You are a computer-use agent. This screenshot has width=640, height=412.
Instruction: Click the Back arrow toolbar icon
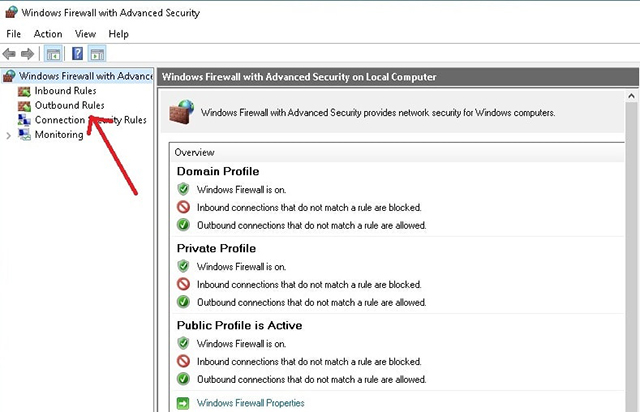coord(9,53)
